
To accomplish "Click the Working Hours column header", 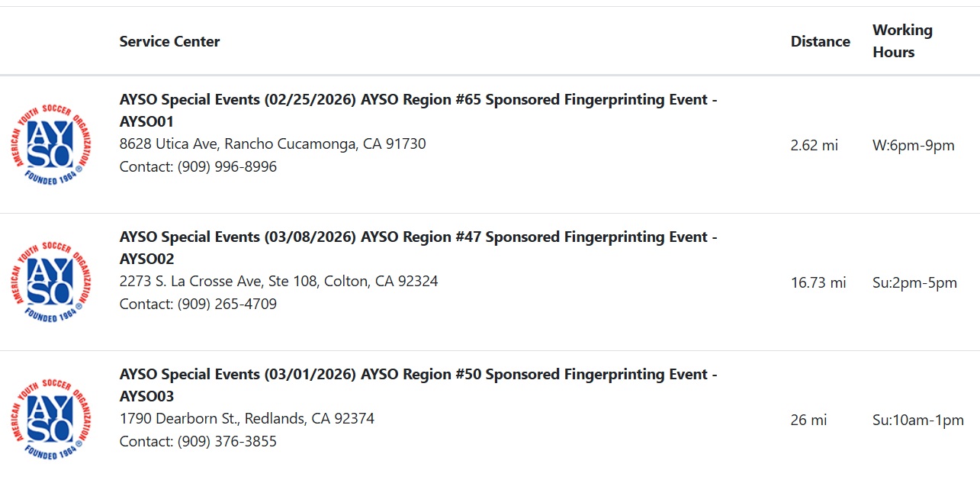I will pos(902,41).
